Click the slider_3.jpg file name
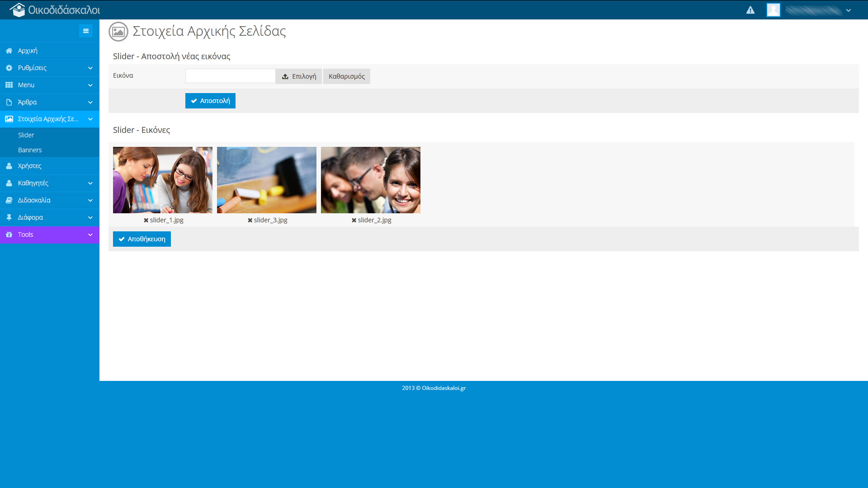 tap(271, 220)
